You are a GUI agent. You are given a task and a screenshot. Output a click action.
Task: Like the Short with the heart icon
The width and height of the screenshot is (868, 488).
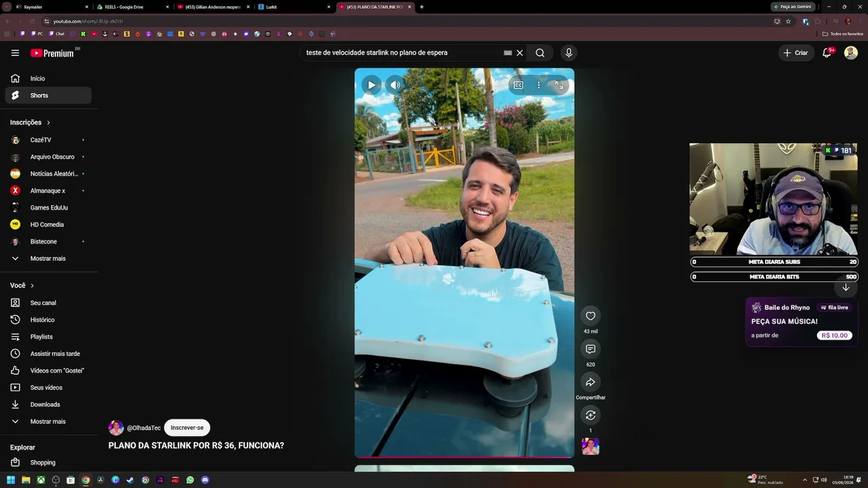[591, 316]
